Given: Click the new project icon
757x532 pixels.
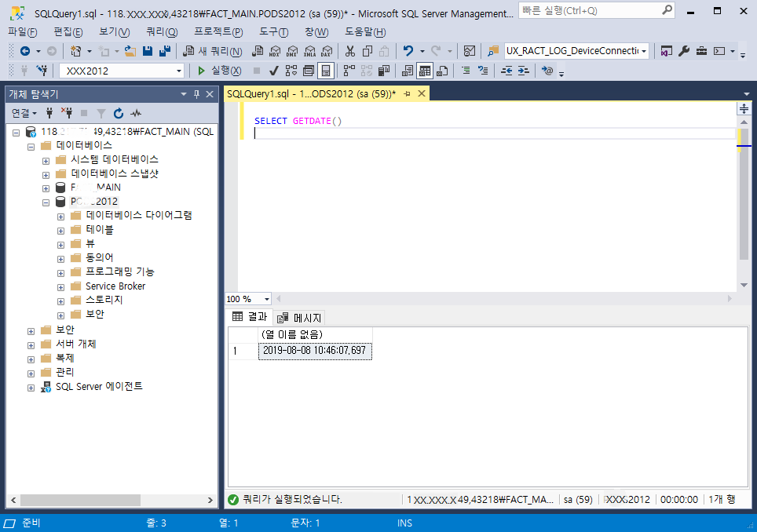Looking at the screenshot, I should pos(76,51).
